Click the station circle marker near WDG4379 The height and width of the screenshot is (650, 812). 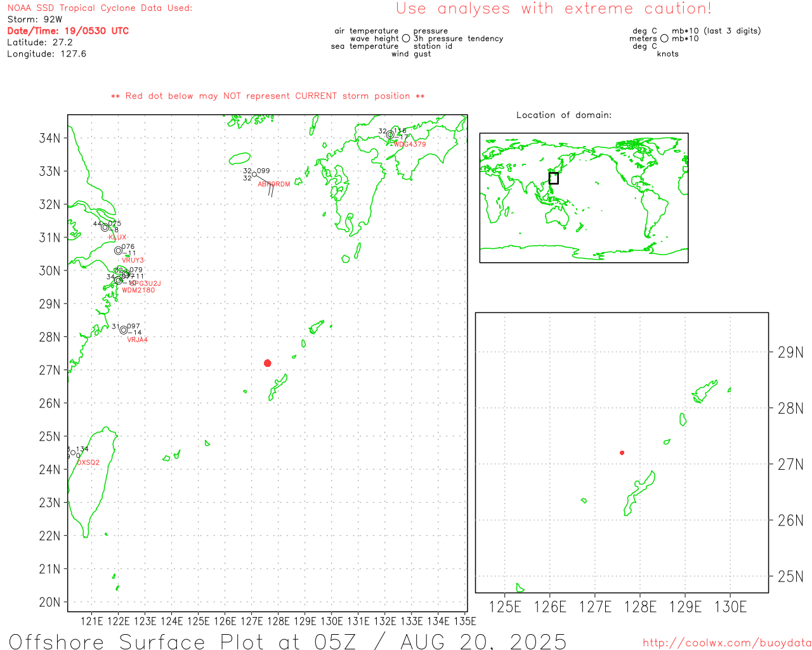(x=390, y=135)
